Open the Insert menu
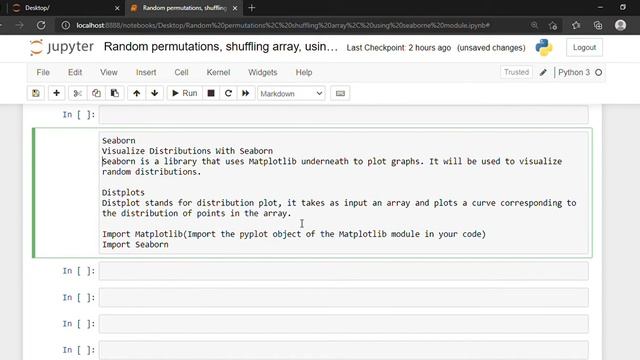640x360 pixels. [x=146, y=72]
